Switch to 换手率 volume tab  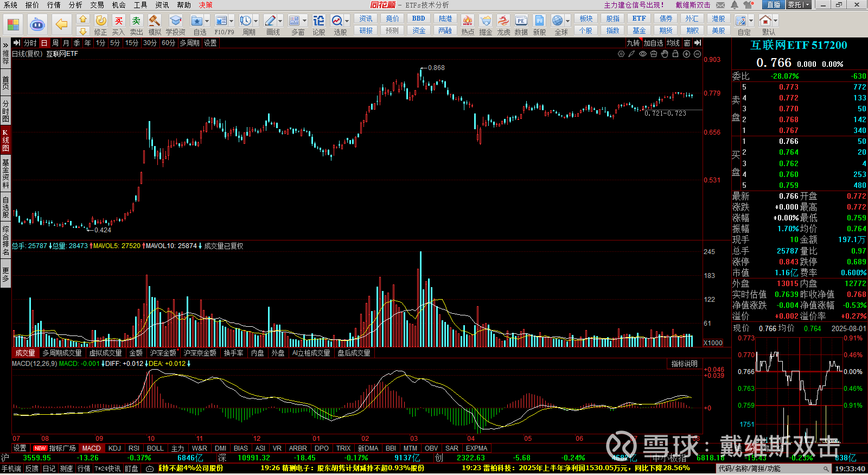coord(233,353)
